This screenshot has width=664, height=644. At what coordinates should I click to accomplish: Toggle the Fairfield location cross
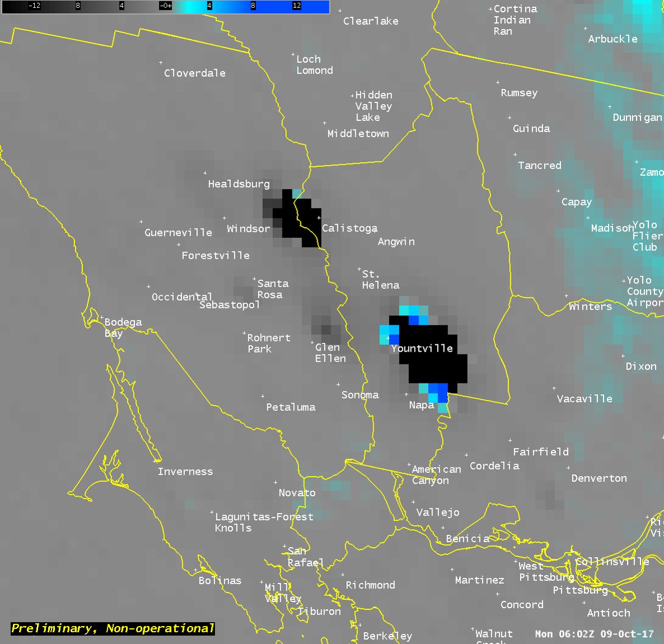click(x=510, y=440)
